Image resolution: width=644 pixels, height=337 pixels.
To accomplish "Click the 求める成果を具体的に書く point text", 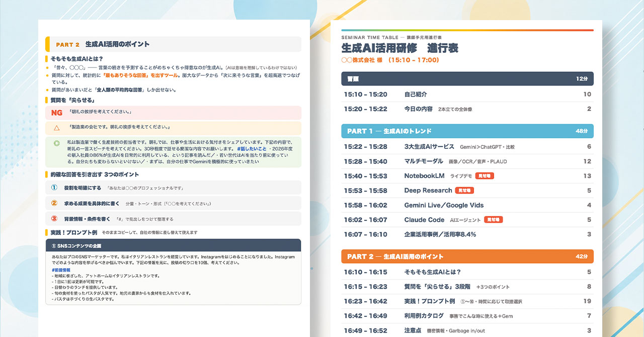I will [x=92, y=203].
